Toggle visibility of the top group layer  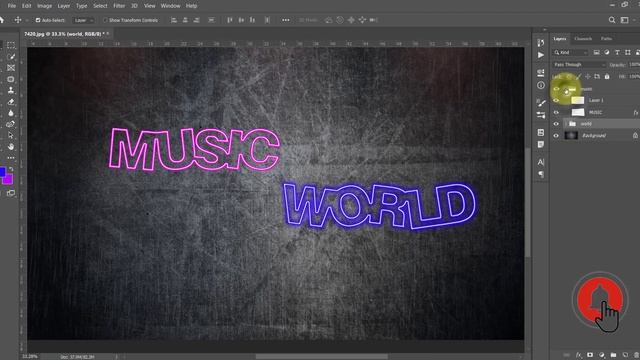pyautogui.click(x=556, y=89)
